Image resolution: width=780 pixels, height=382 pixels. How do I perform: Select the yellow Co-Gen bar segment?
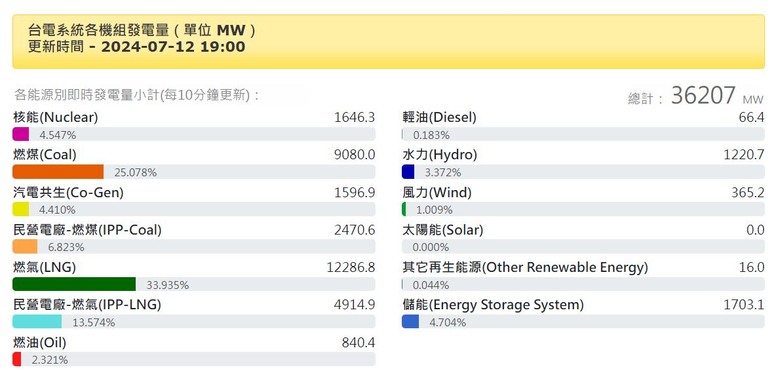21,209
